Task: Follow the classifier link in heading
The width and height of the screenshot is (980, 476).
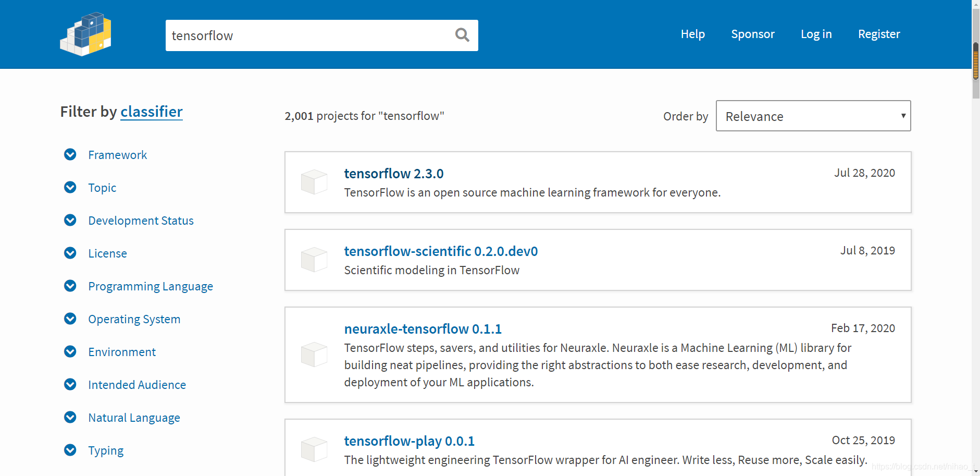Action: [152, 112]
